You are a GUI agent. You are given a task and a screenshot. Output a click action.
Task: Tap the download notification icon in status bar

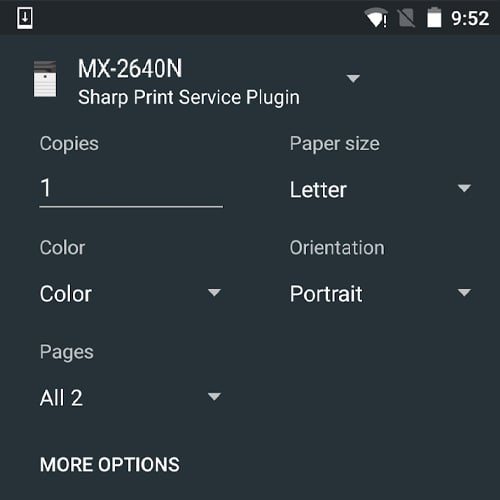(25, 18)
